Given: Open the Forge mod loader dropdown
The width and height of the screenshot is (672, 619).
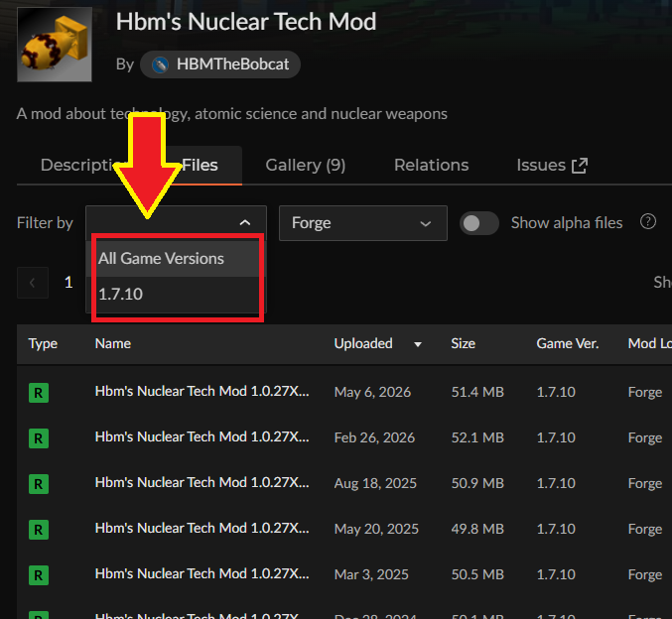Looking at the screenshot, I should click(363, 223).
